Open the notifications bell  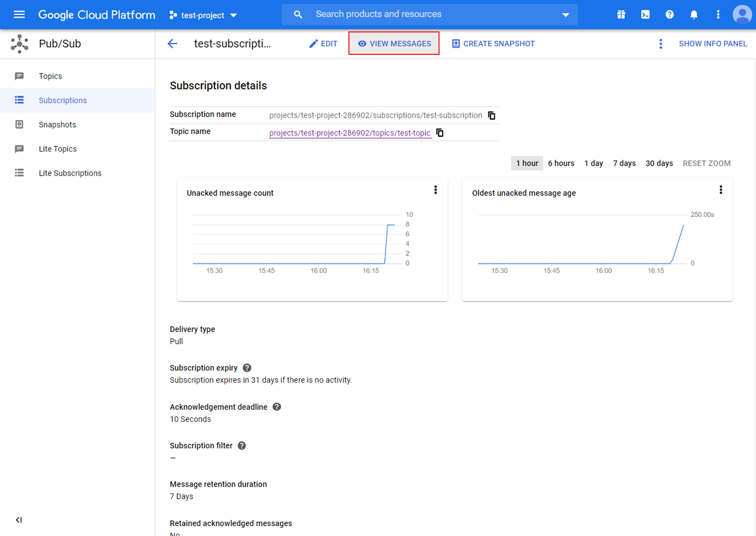[x=694, y=15]
